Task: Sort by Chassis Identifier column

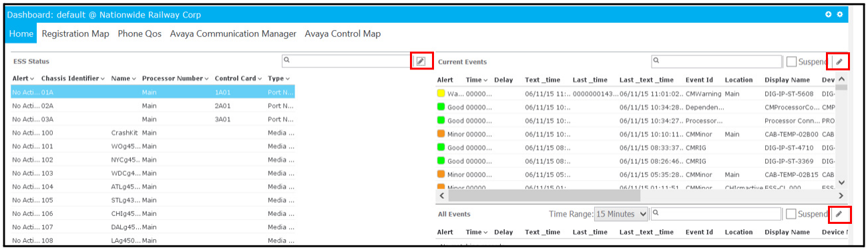Action: [x=73, y=78]
